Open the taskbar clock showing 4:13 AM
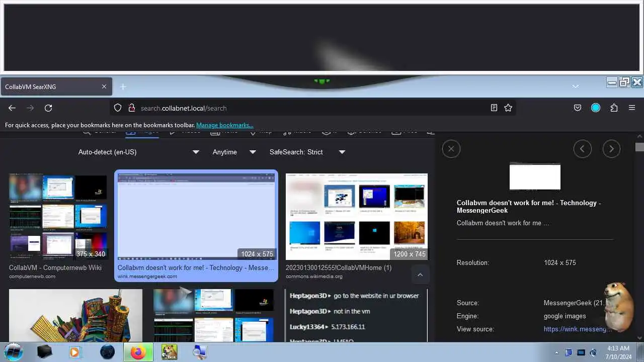Viewport: 644px width, 362px height. tap(617, 352)
